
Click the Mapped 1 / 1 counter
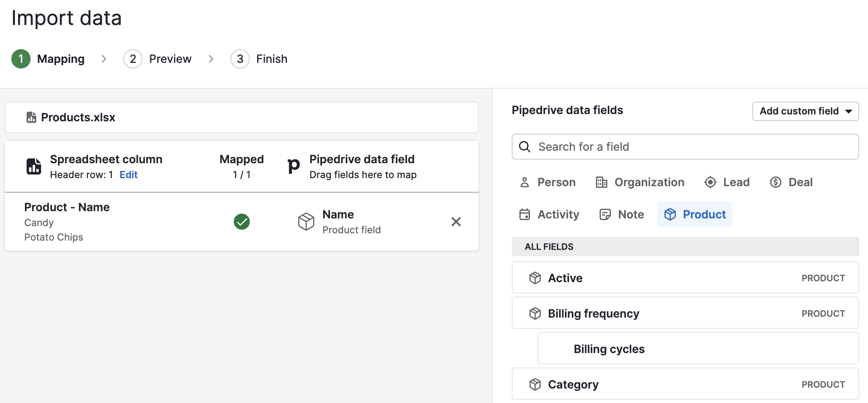pyautogui.click(x=242, y=166)
